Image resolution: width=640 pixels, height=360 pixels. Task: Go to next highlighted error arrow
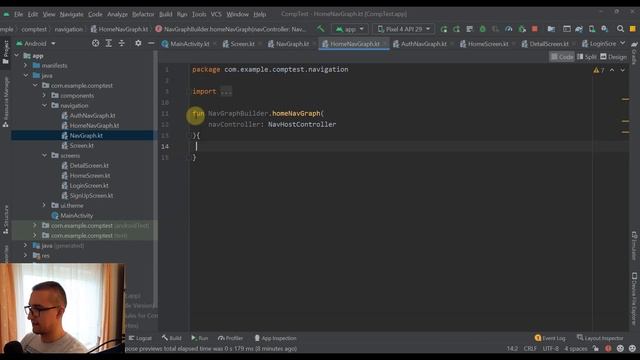point(622,70)
